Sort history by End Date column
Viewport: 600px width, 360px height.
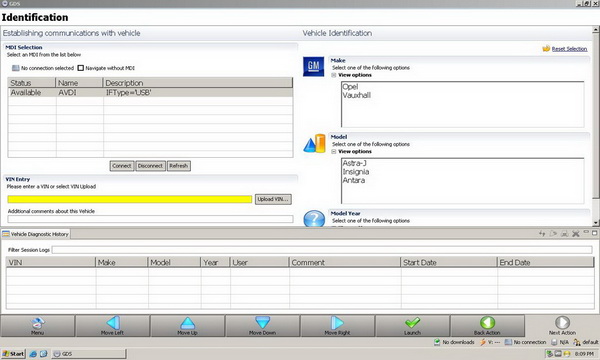click(x=546, y=262)
